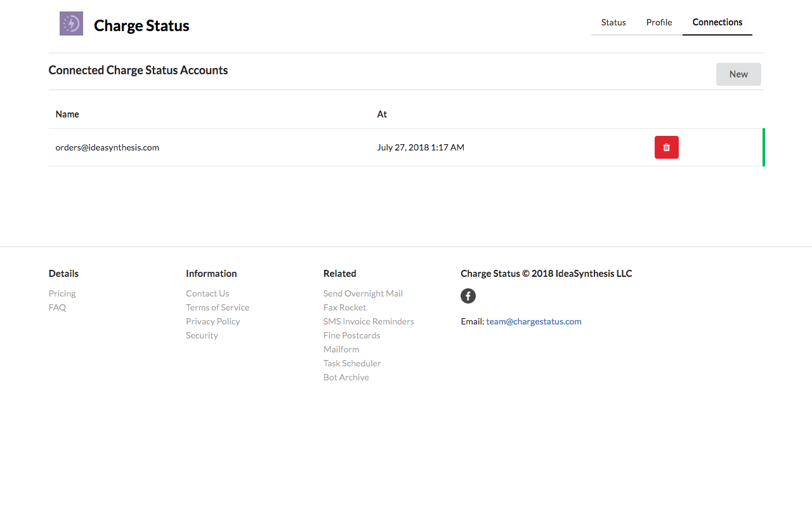This screenshot has width=812, height=508.
Task: Click the Details footer heading
Action: point(63,274)
